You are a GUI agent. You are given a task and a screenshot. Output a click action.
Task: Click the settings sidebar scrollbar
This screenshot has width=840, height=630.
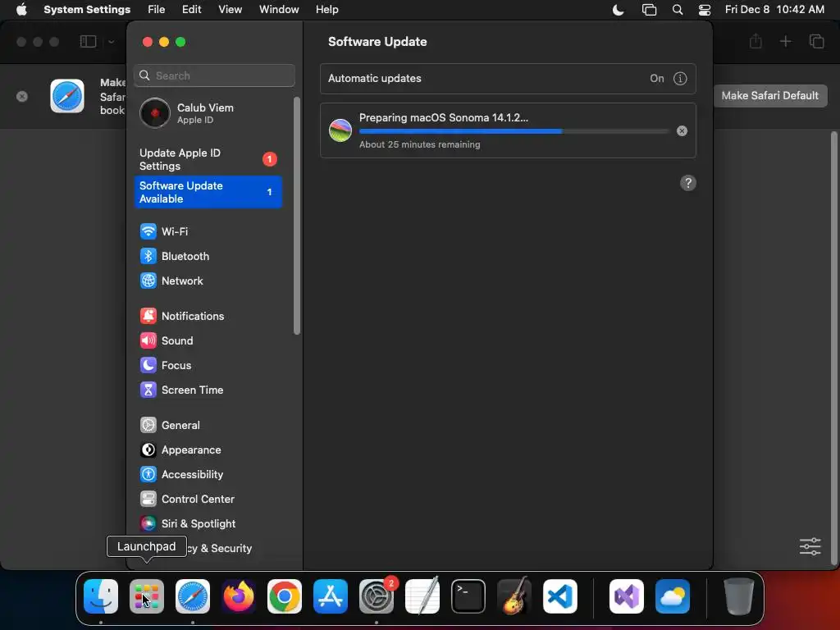coord(297,216)
